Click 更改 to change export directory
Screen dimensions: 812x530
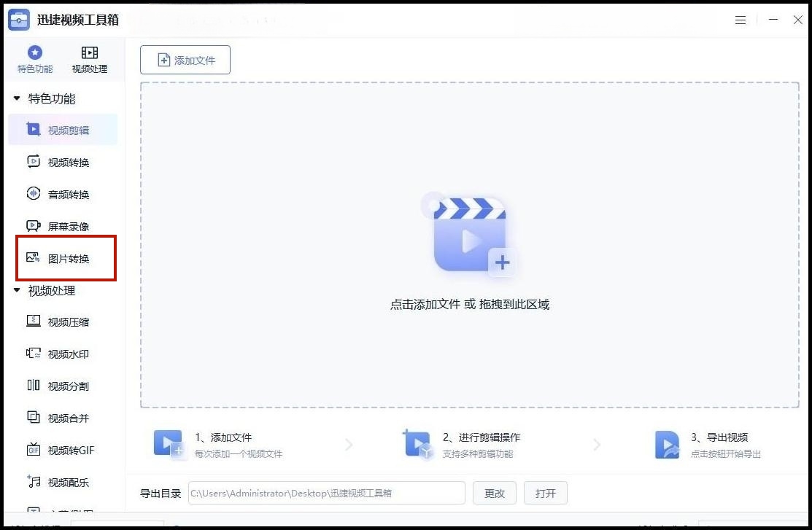click(494, 493)
